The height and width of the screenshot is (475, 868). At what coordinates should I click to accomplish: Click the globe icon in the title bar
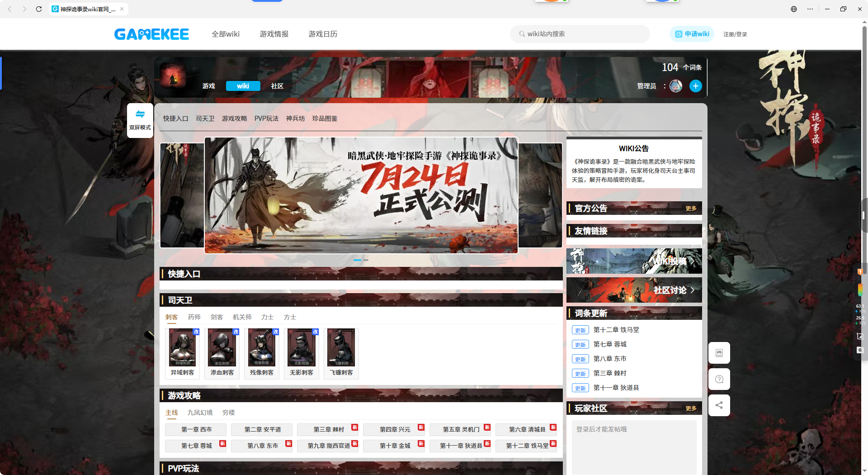(794, 9)
